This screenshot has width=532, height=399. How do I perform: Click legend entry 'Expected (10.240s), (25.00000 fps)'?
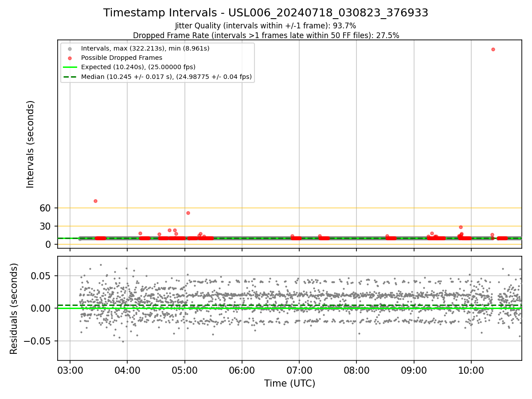[x=138, y=67]
